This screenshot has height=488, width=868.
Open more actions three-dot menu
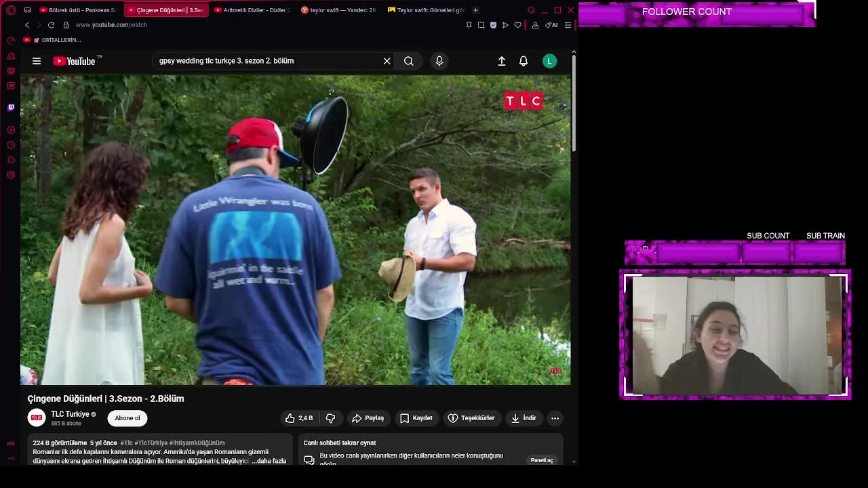[555, 418]
